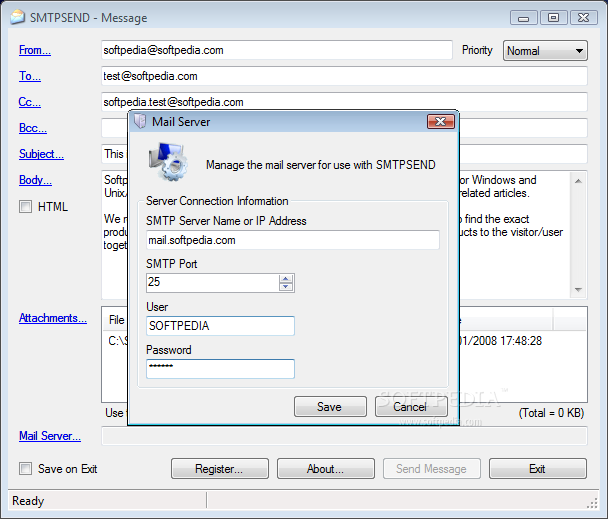This screenshot has height=519, width=608.
Task: Click the File column header in attachments
Action: [116, 320]
